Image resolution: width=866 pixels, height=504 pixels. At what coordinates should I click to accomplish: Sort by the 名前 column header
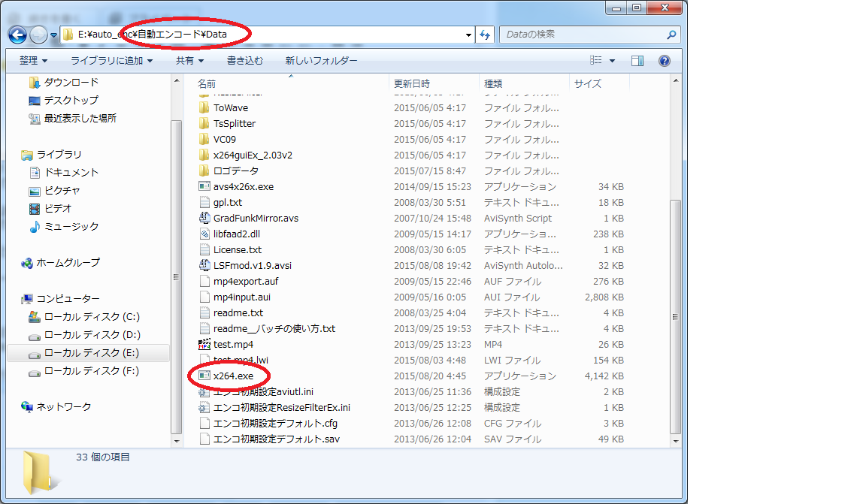point(207,84)
